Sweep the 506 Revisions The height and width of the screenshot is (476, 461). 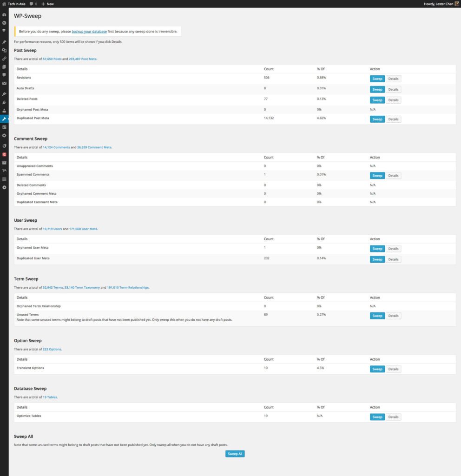(377, 79)
